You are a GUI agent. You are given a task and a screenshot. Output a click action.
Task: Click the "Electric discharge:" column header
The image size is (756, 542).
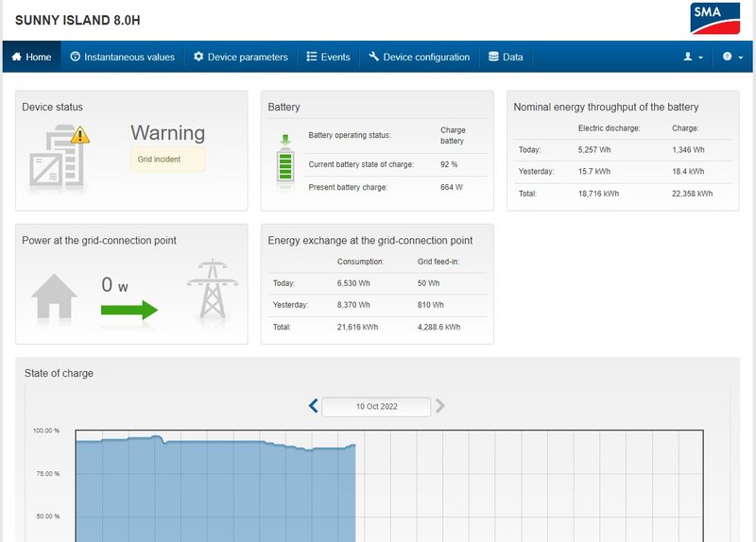pos(609,128)
